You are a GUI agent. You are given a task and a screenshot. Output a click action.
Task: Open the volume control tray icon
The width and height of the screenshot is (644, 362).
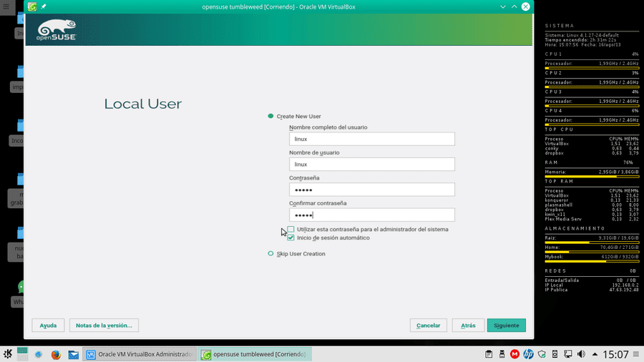click(581, 354)
